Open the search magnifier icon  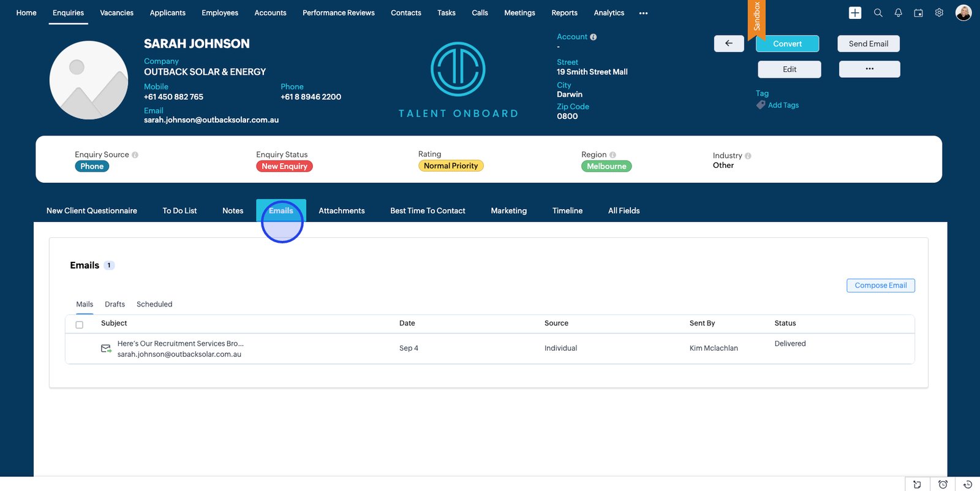point(878,13)
